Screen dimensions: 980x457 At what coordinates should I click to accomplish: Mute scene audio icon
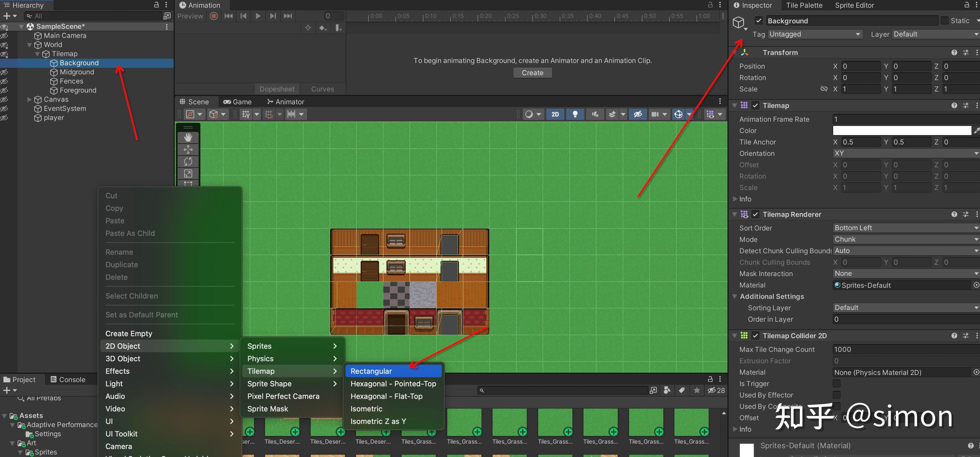click(x=595, y=114)
